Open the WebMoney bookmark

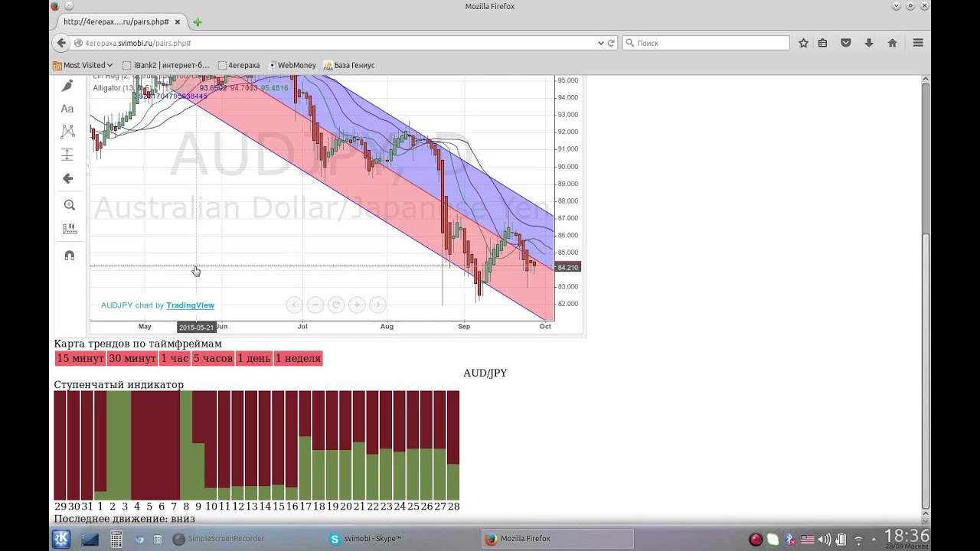(x=290, y=65)
